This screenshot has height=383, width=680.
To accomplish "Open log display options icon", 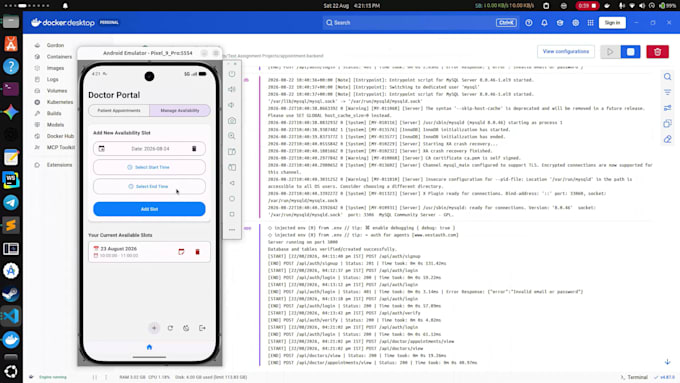I will [x=667, y=108].
